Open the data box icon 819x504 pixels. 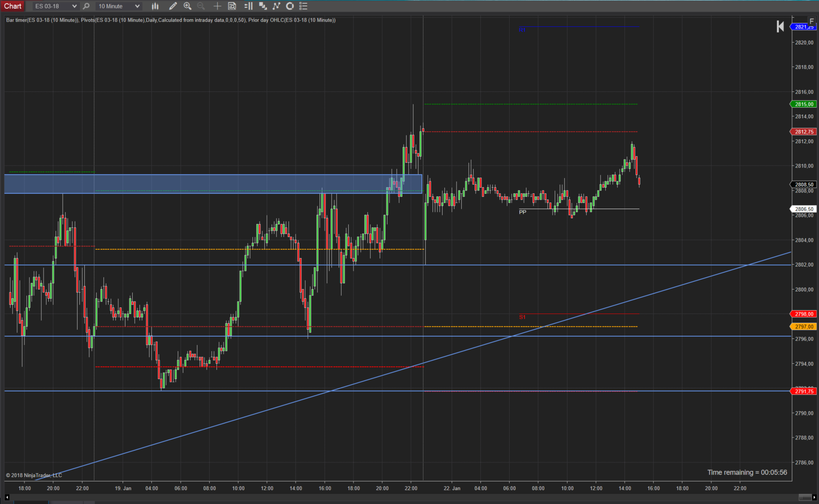tap(232, 6)
